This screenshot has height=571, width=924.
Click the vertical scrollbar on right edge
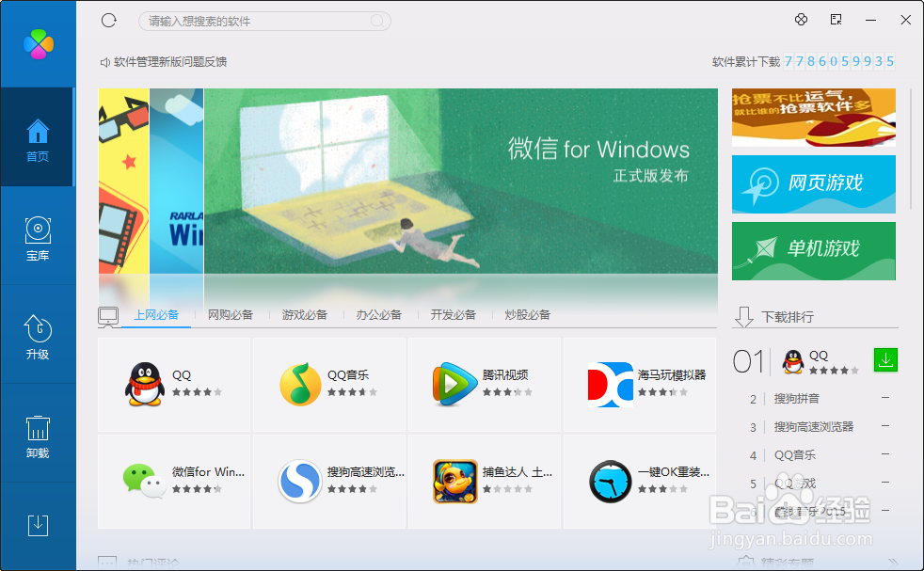(x=911, y=148)
